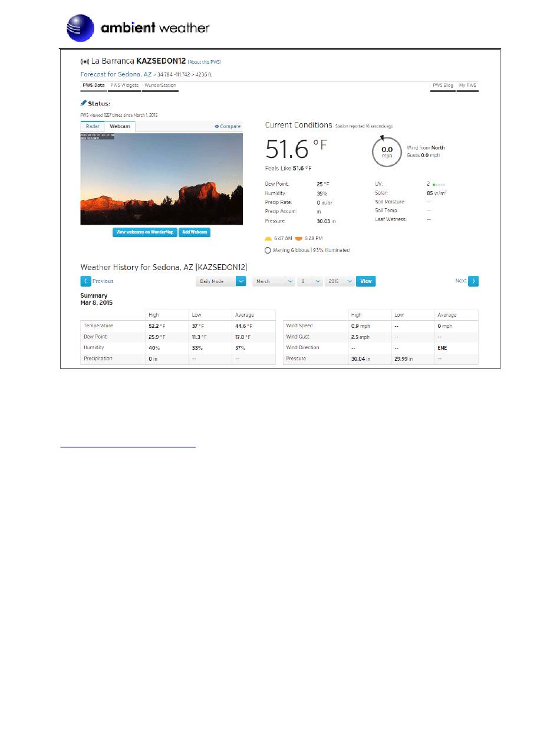Click the Add Webcam button
The image size is (560, 743).
195,232
